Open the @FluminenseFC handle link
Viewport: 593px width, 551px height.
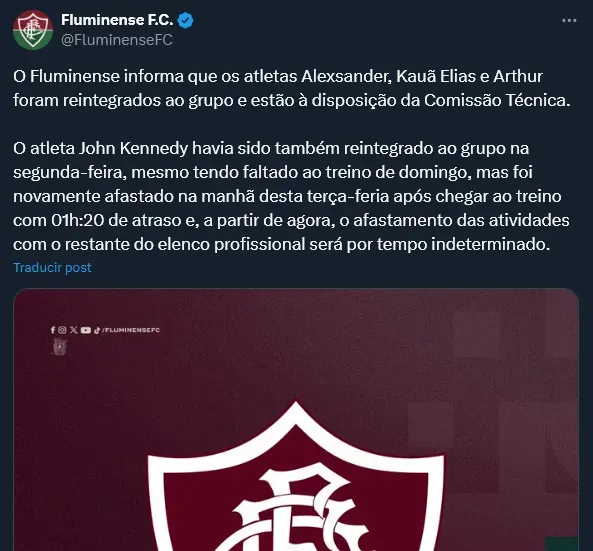click(117, 40)
